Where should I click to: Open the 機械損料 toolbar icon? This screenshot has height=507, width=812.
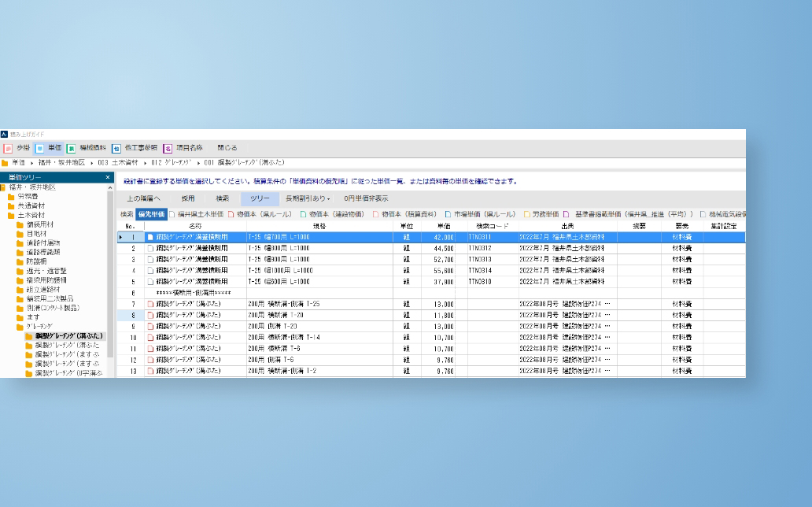tap(71, 148)
